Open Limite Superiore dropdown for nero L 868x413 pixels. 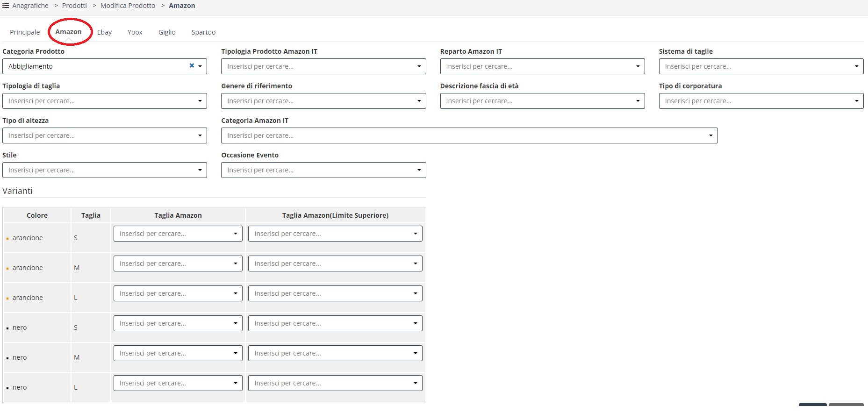415,383
